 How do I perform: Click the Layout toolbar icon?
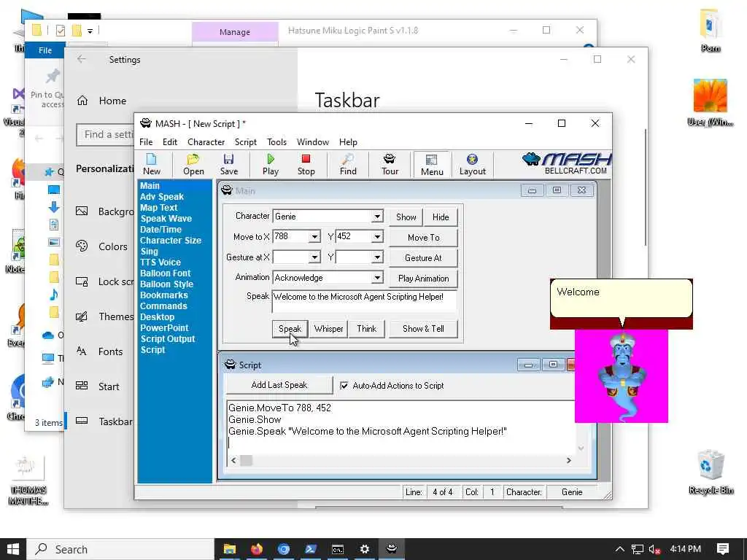[472, 164]
